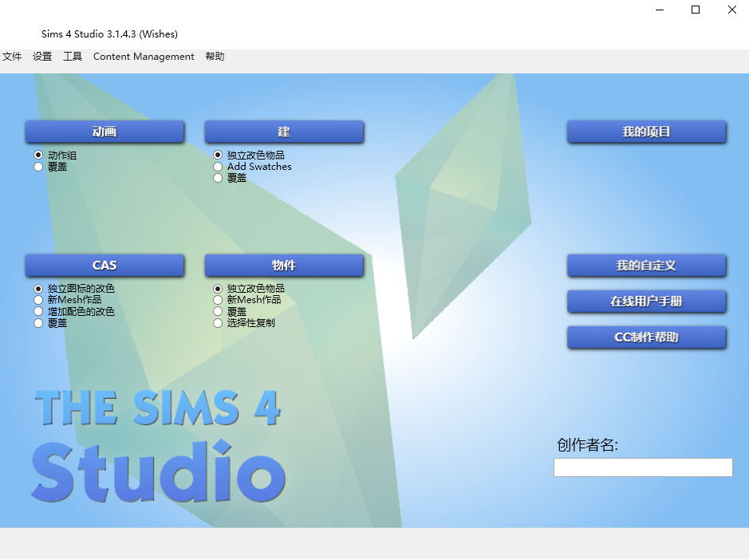Open 我的自定义
The height and width of the screenshot is (560, 749).
(646, 265)
